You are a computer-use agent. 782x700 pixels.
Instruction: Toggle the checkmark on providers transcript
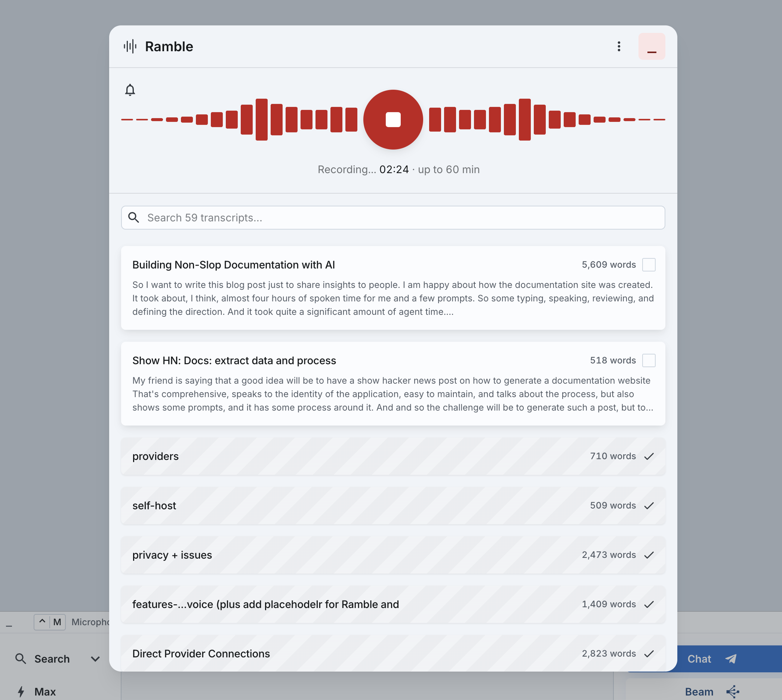click(x=649, y=456)
